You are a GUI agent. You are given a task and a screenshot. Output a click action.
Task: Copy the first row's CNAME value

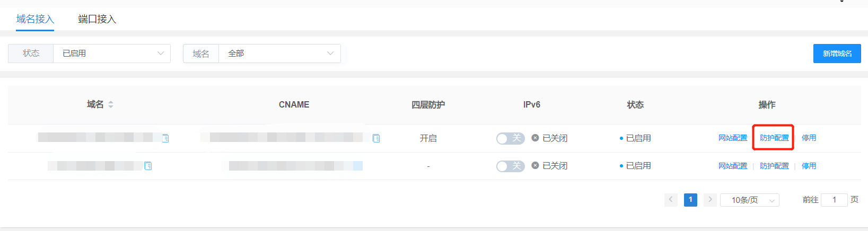[x=376, y=138]
